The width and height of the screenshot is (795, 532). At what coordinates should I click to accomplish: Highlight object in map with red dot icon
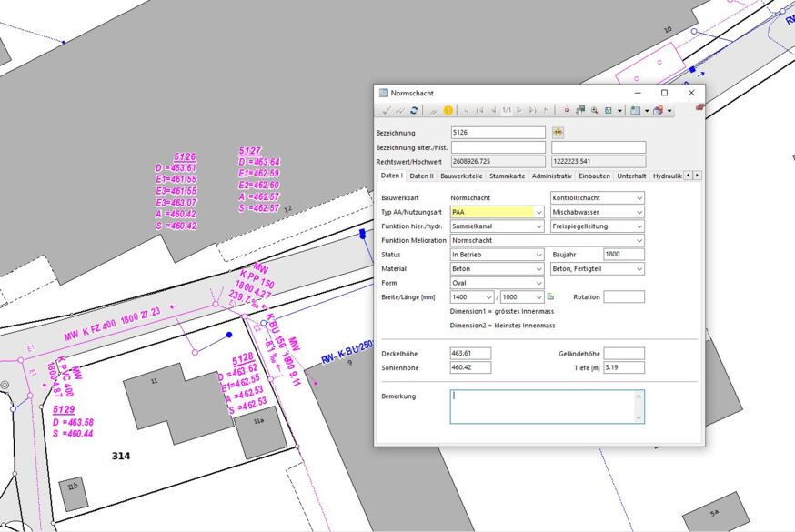click(x=567, y=110)
